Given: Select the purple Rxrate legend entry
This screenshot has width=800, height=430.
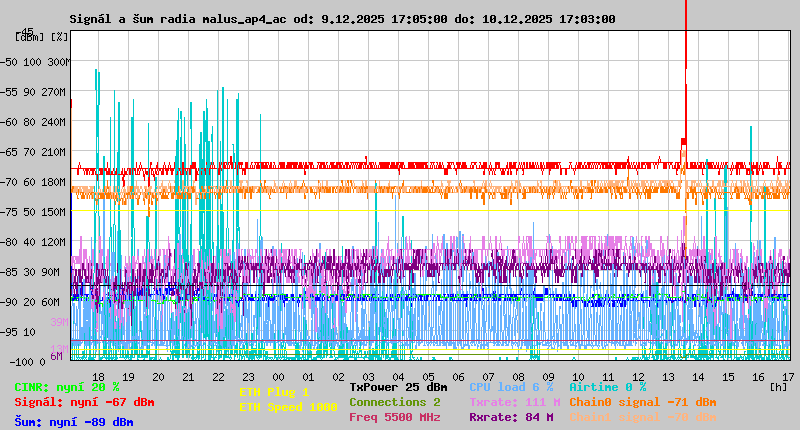Looking at the screenshot, I should [x=511, y=417].
